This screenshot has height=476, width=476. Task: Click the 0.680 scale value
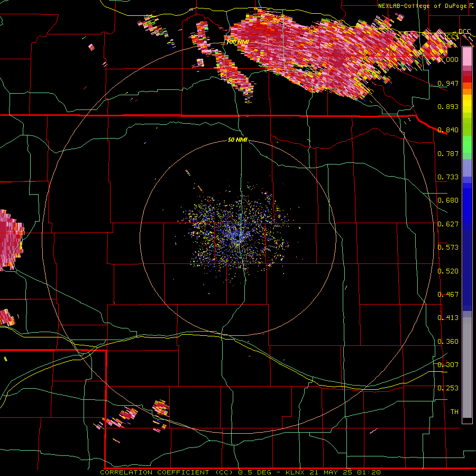(x=448, y=200)
